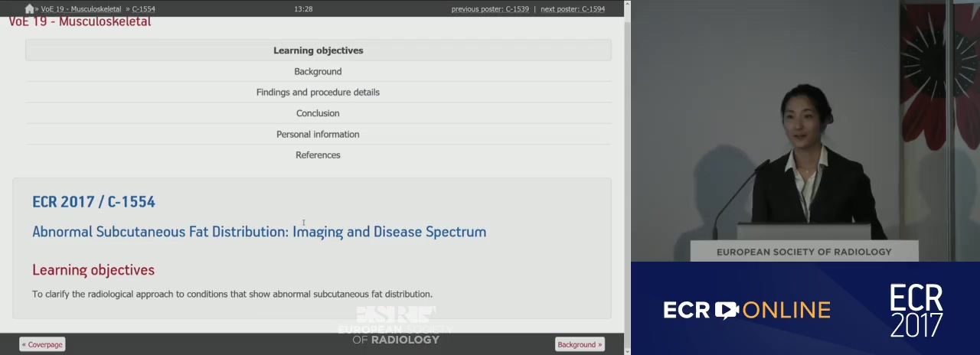The height and width of the screenshot is (355, 980).
Task: Open VoE 19 - Musculoskeletal breadcrumb link
Action: [x=80, y=9]
